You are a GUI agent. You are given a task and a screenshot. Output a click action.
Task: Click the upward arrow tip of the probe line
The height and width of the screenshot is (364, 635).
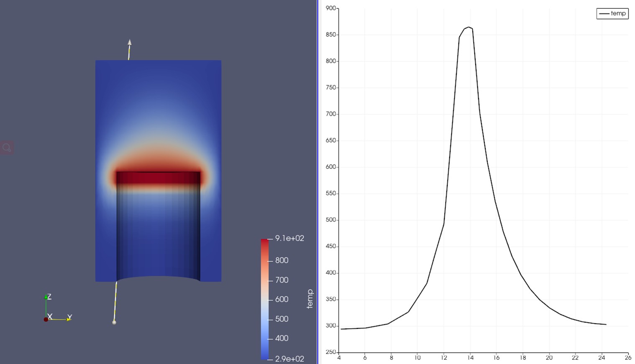coord(129,42)
